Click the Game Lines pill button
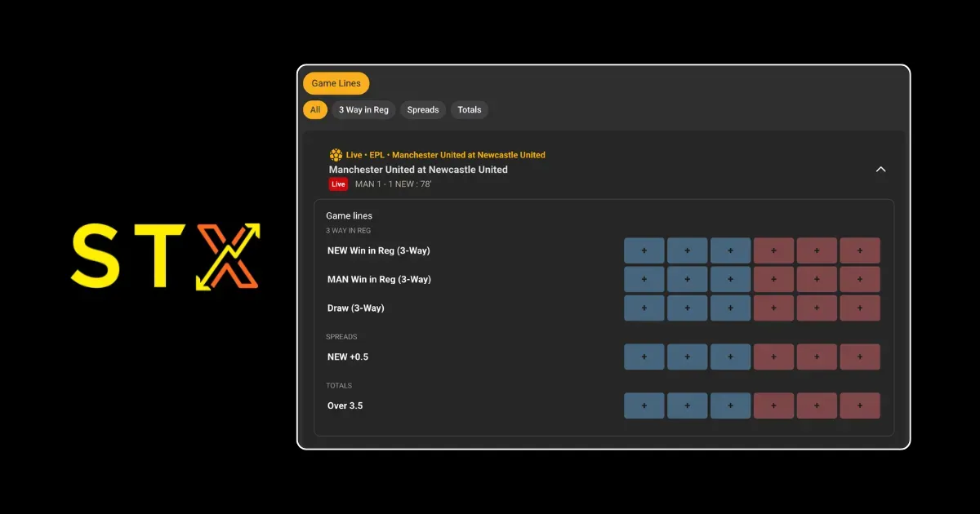The image size is (980, 514). pyautogui.click(x=336, y=82)
